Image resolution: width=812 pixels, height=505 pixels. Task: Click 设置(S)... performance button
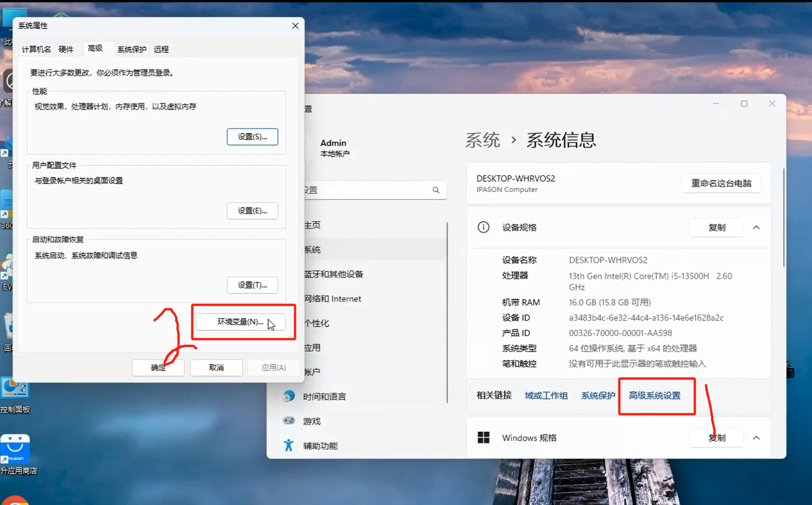pyautogui.click(x=252, y=137)
